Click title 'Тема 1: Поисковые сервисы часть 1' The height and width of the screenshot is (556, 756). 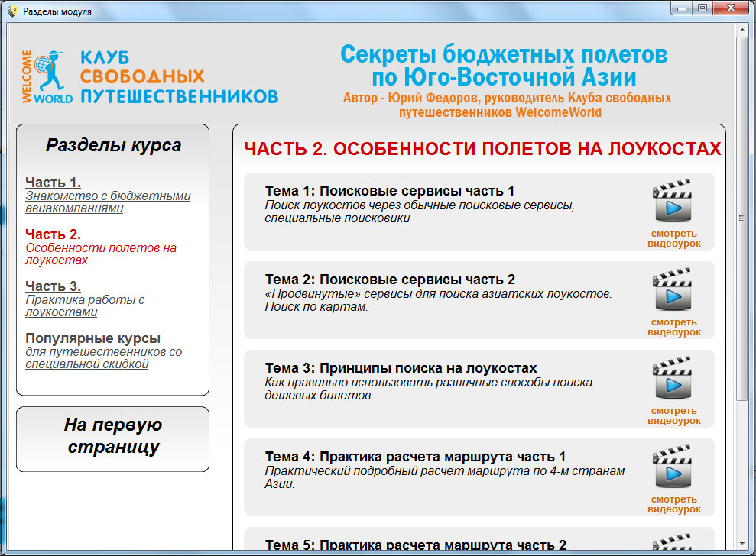click(x=390, y=191)
